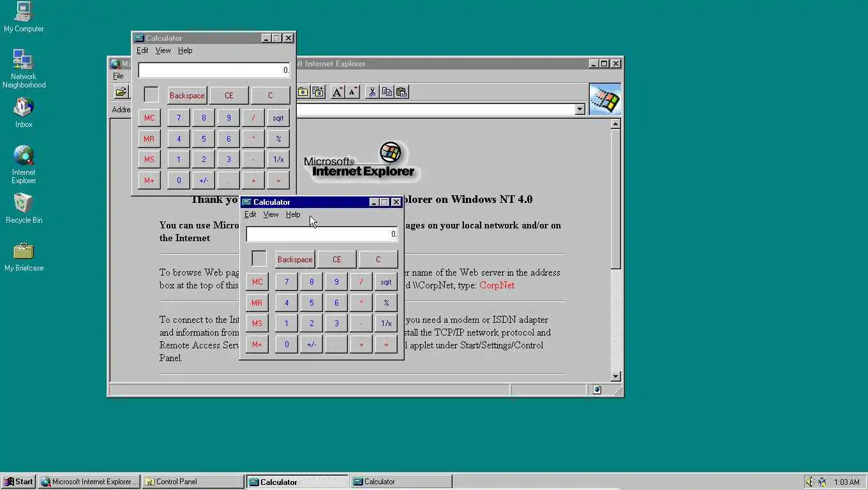
Task: Click digit 2 in the inactive Calculator window
Action: point(204,160)
